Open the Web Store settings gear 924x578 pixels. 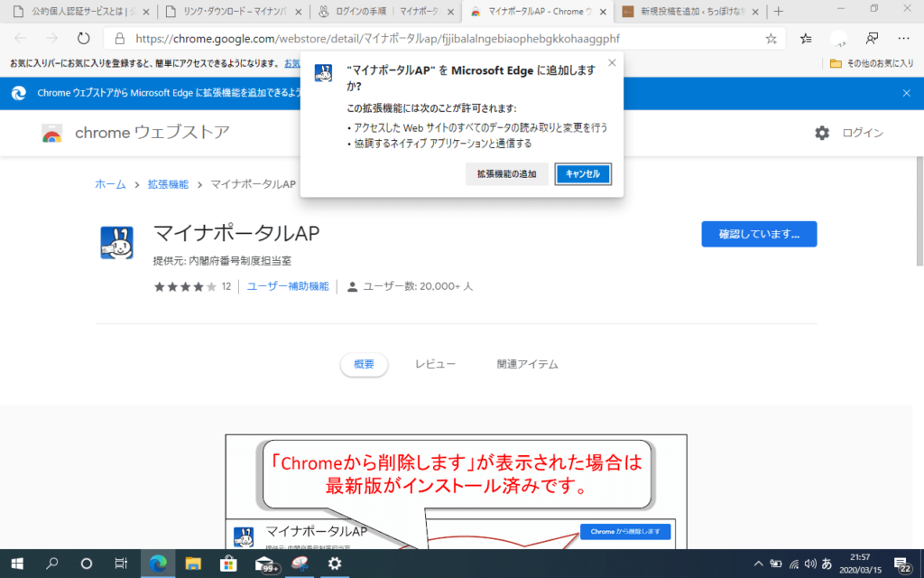coord(822,133)
